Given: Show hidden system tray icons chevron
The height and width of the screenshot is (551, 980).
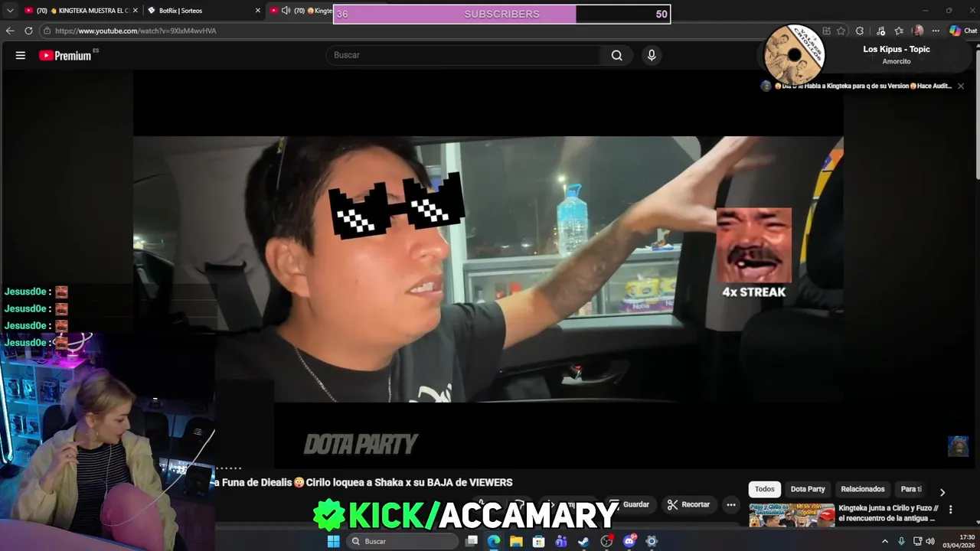Looking at the screenshot, I should (x=885, y=541).
